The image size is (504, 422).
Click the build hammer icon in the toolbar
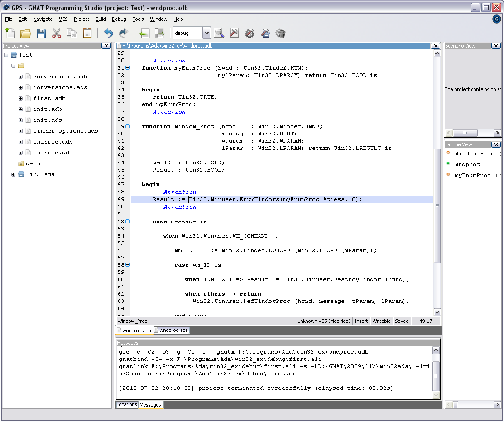point(235,33)
